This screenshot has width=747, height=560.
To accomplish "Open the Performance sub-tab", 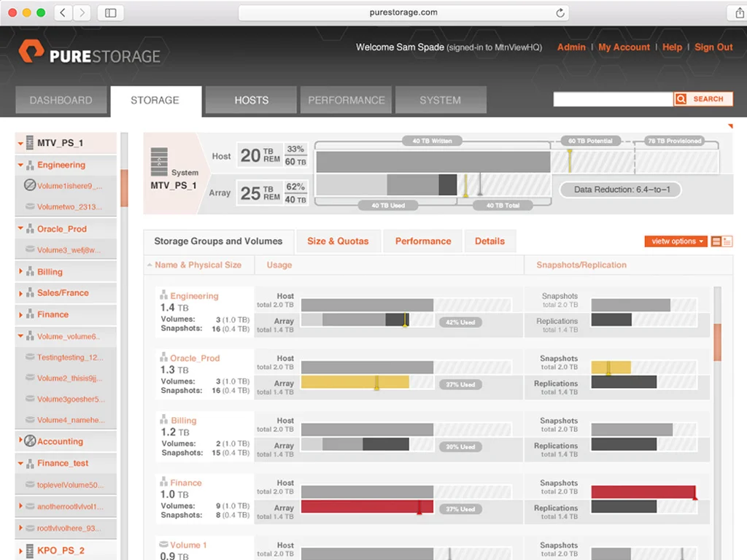I will coord(423,241).
